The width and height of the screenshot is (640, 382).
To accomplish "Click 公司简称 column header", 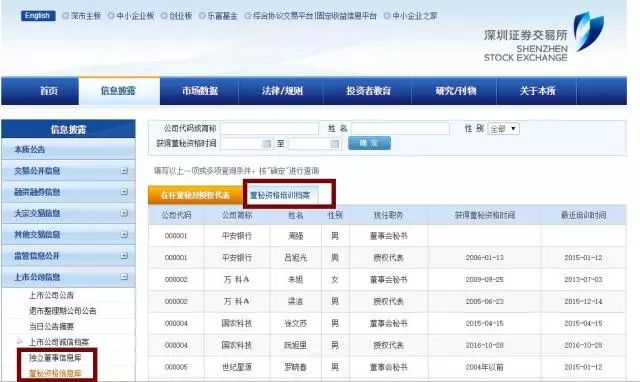I will pyautogui.click(x=237, y=215).
